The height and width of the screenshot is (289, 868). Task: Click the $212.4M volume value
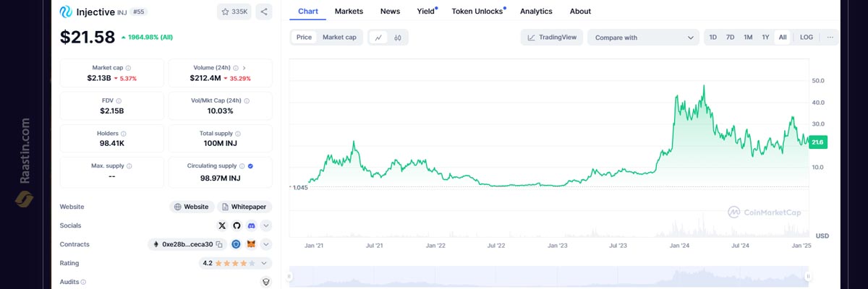(205, 78)
